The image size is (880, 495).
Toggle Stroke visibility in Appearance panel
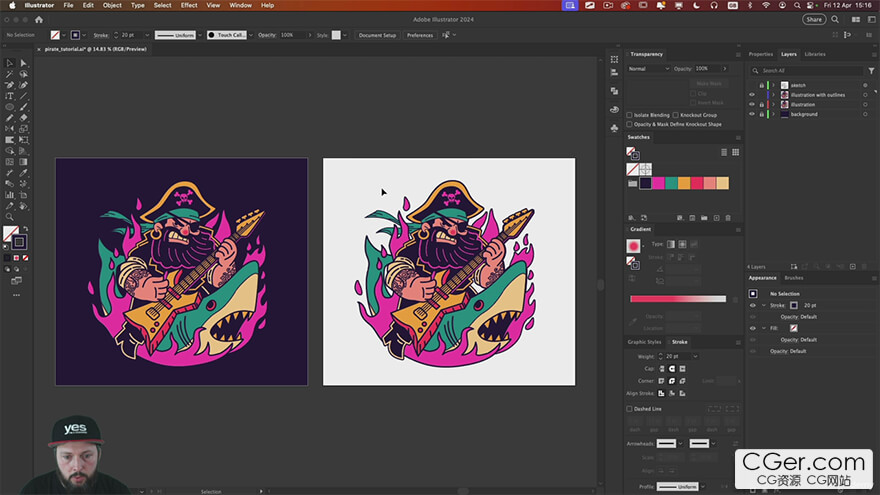click(x=753, y=305)
